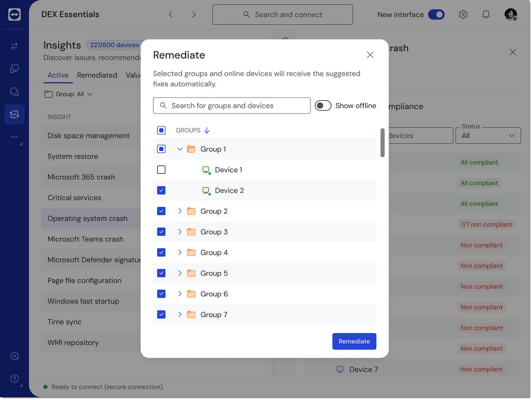Open the user profile avatar
Image resolution: width=532 pixels, height=400 pixels.
(510, 15)
